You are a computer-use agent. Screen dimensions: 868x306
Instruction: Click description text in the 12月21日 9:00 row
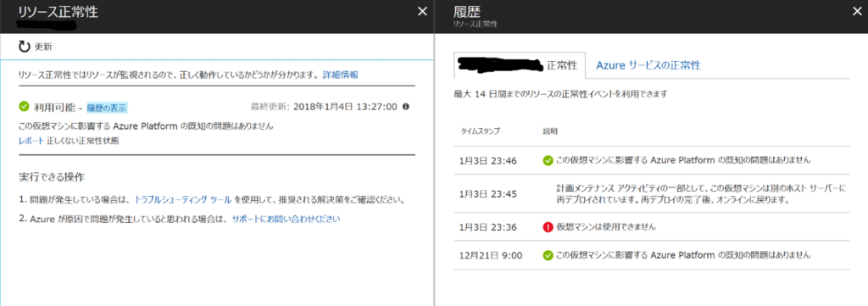pos(683,255)
